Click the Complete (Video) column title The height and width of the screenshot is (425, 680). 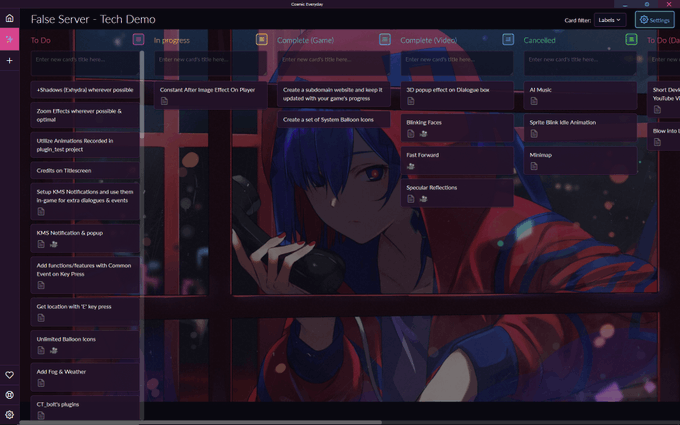(x=428, y=40)
